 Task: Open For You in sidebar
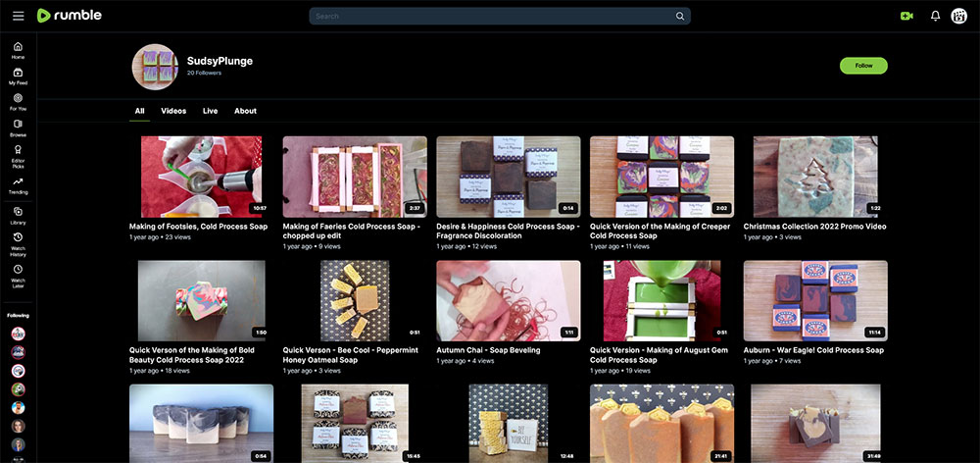coord(18,102)
